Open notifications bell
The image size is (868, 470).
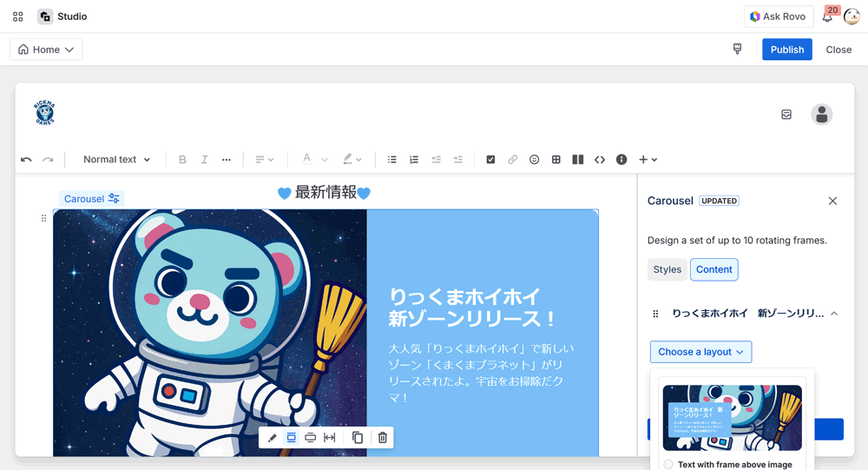coord(827,17)
